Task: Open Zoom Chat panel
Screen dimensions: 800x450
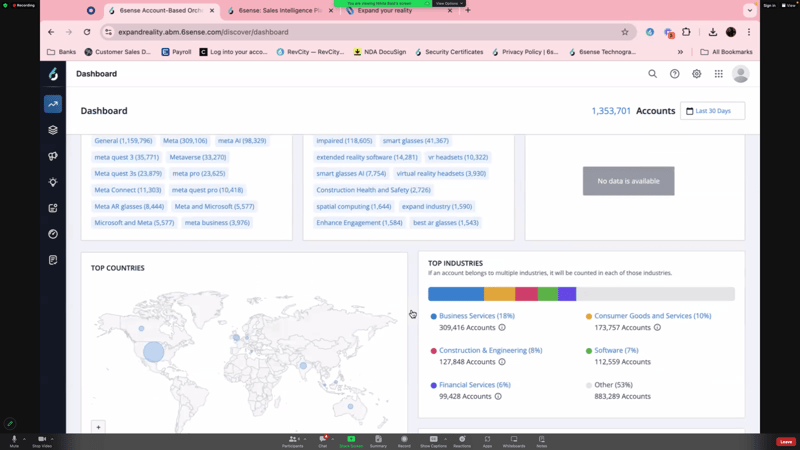Action: (x=322, y=441)
